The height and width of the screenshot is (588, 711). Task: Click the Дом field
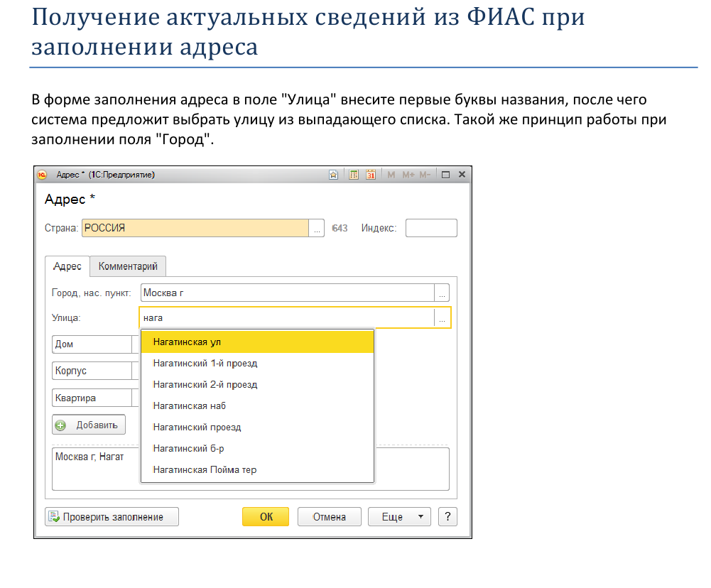(92, 344)
